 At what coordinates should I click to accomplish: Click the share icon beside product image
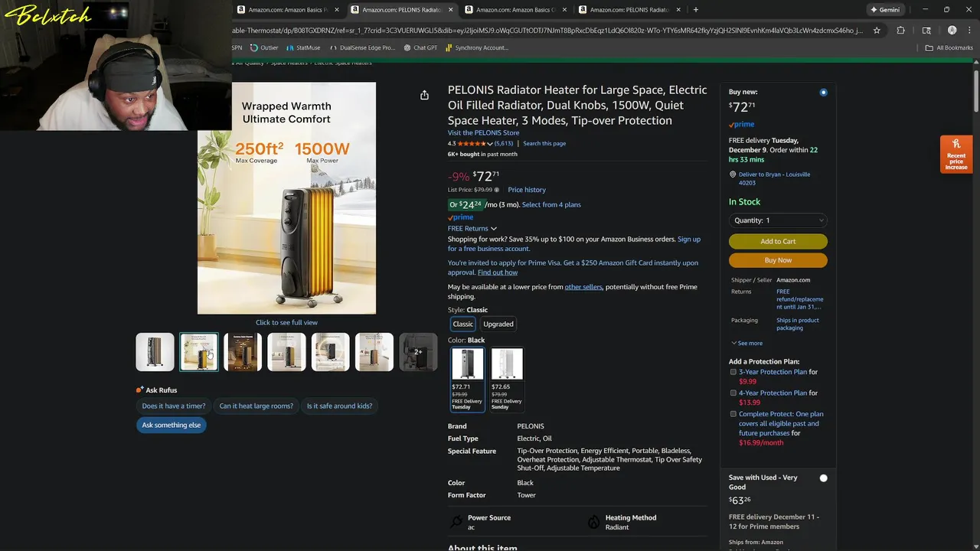click(x=424, y=95)
